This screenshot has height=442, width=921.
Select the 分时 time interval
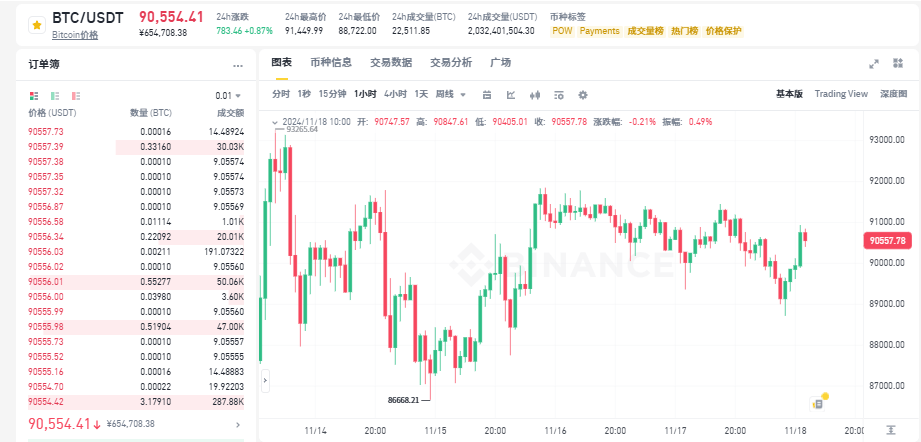coord(281,94)
